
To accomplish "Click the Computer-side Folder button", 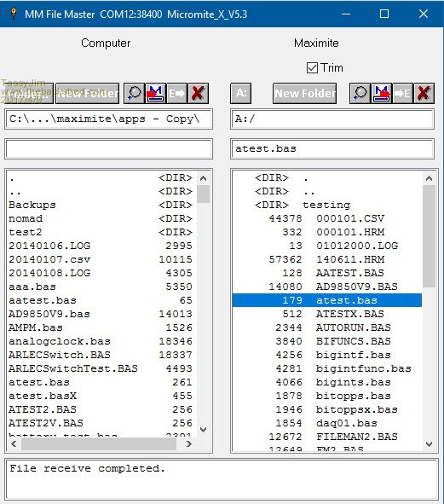I will 27,93.
